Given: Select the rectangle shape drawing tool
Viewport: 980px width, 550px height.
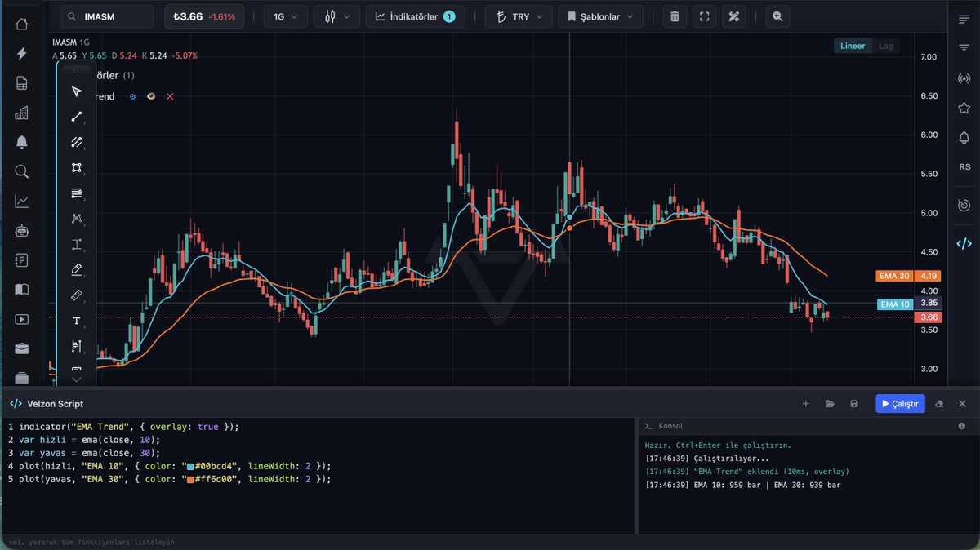Looking at the screenshot, I should point(77,167).
